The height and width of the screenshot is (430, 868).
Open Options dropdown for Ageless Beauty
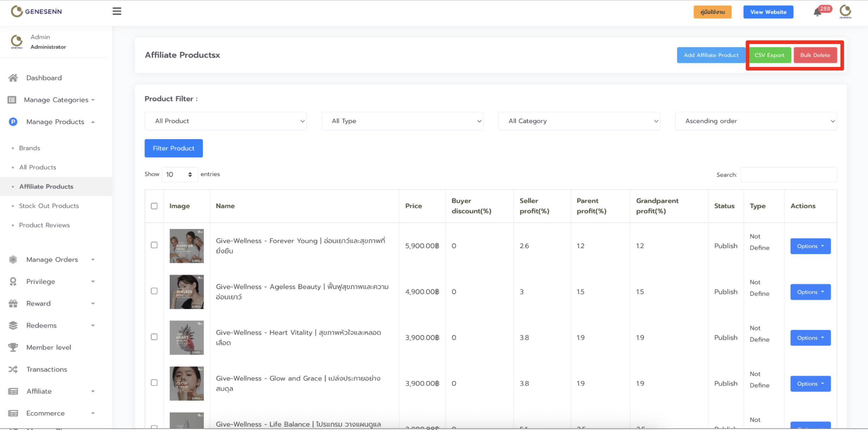810,292
